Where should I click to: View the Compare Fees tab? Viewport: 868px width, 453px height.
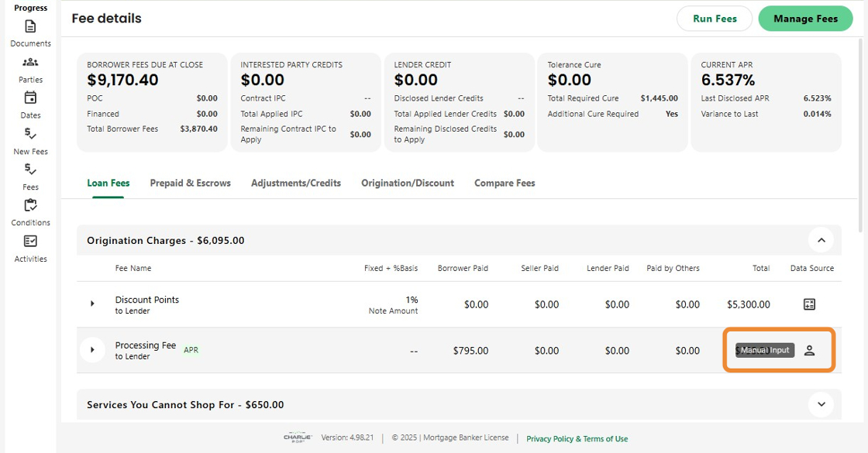coord(505,184)
